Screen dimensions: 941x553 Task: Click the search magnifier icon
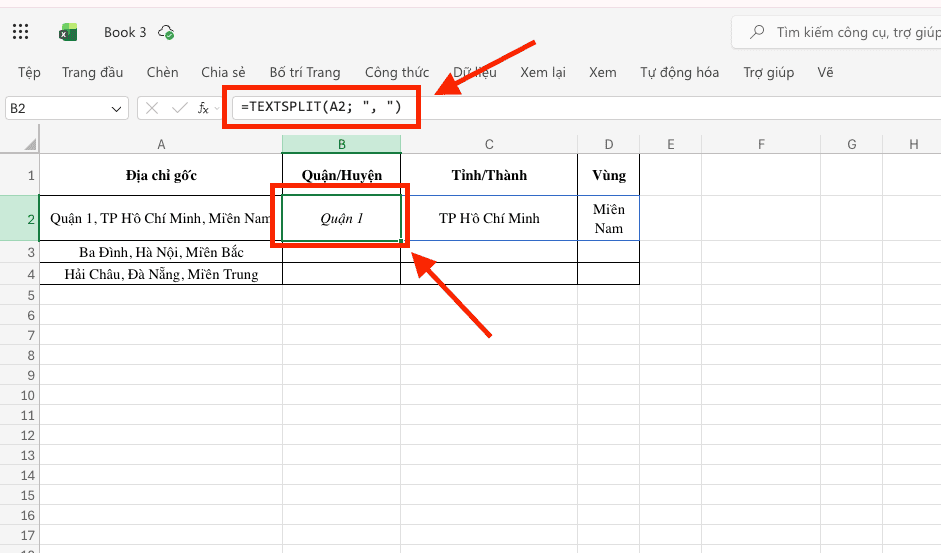click(757, 32)
